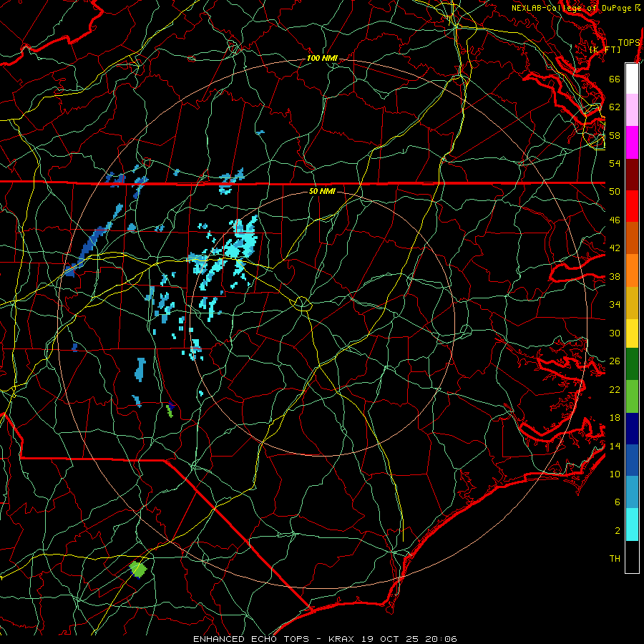The image size is (644, 644).
Task: Click the legend label 38
Action: pyautogui.click(x=615, y=276)
